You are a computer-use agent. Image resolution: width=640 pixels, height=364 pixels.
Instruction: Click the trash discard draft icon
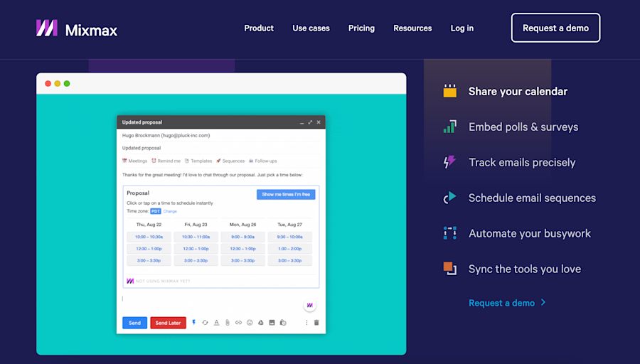click(x=316, y=322)
